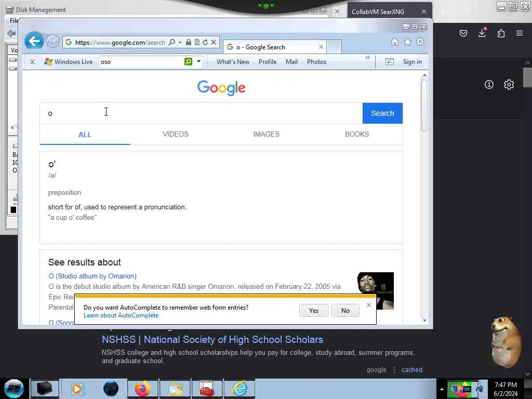Open Firefox Pocket icon
Image resolution: width=532 pixels, height=399 pixels.
[463, 33]
